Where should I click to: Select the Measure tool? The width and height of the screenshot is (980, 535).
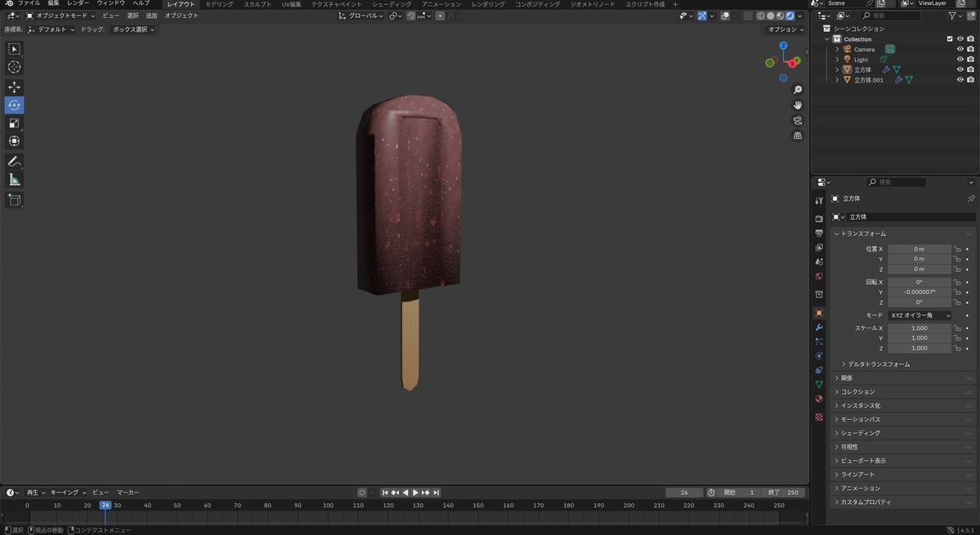click(14, 180)
